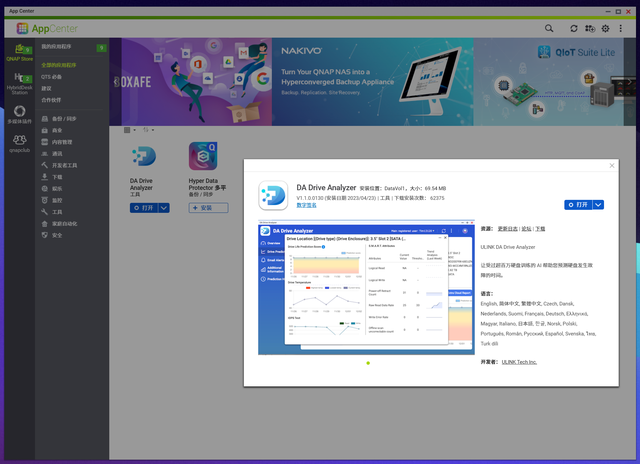This screenshot has width=640, height=464.
Task: Open 内容管理 category
Action: click(x=57, y=142)
